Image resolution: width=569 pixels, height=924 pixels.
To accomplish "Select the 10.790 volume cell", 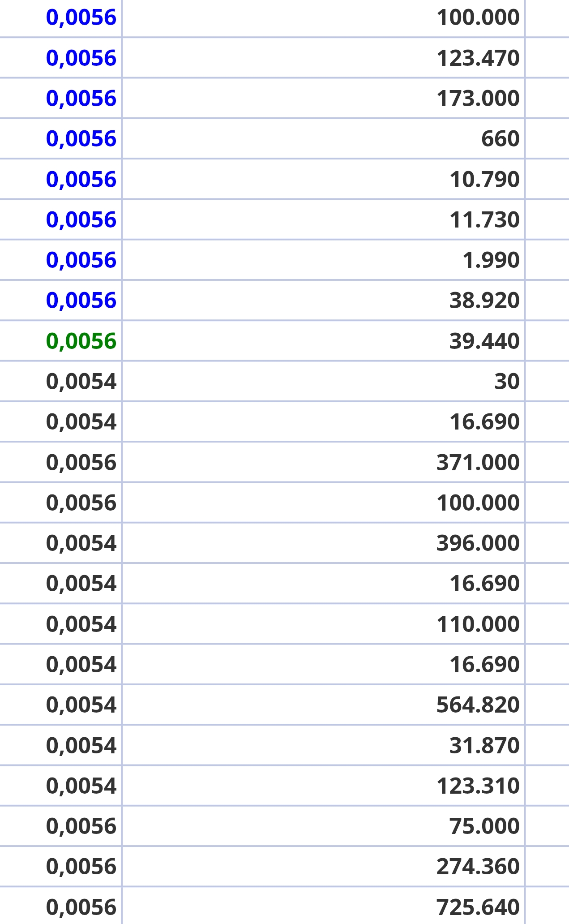I will click(484, 180).
